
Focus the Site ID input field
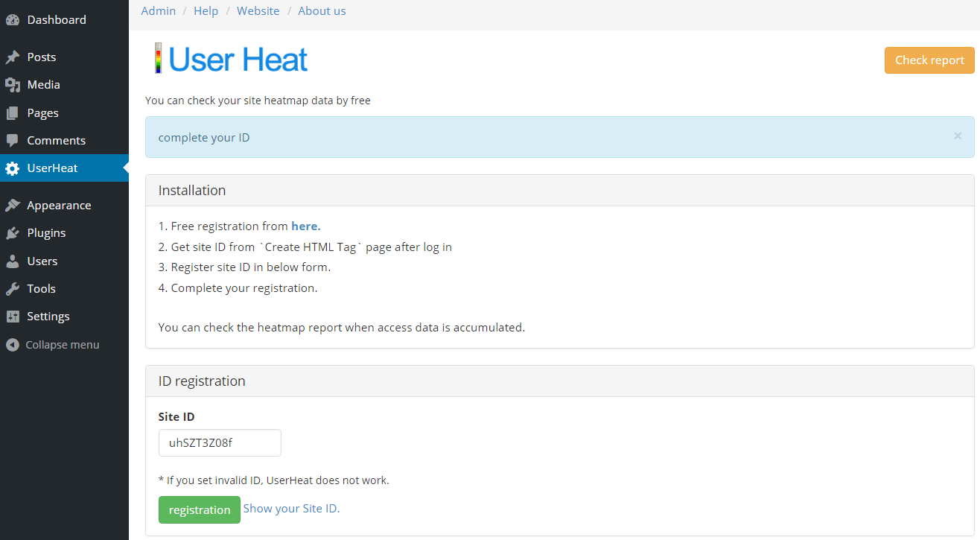(220, 442)
